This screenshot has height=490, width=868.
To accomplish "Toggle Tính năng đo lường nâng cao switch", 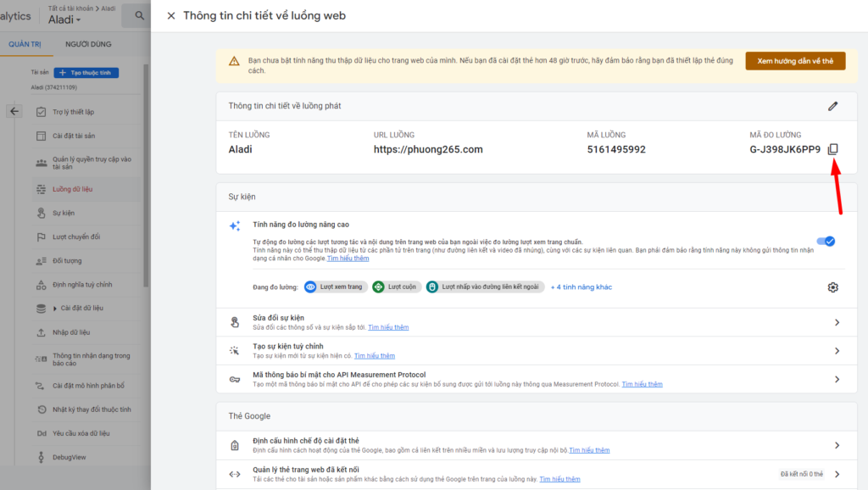I will (x=824, y=242).
